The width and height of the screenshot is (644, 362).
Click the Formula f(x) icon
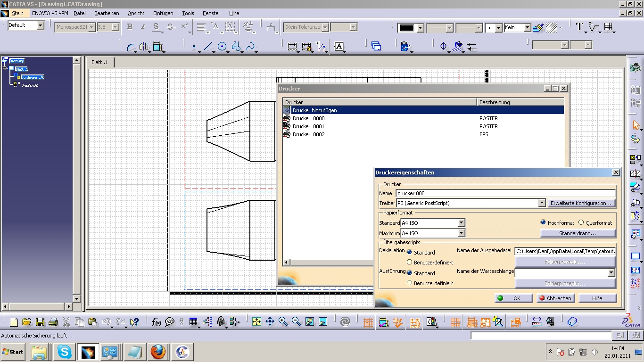click(x=157, y=322)
